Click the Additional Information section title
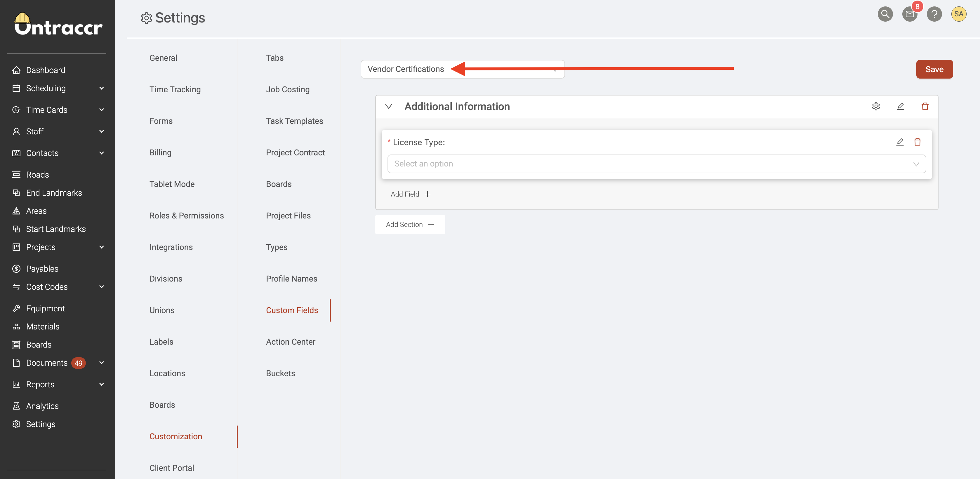The image size is (980, 479). pyautogui.click(x=457, y=107)
